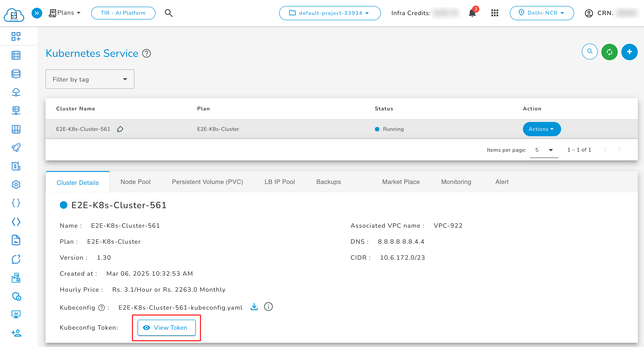Image resolution: width=644 pixels, height=347 pixels.
Task: Open the load balancer sidebar icon
Action: [x=16, y=110]
